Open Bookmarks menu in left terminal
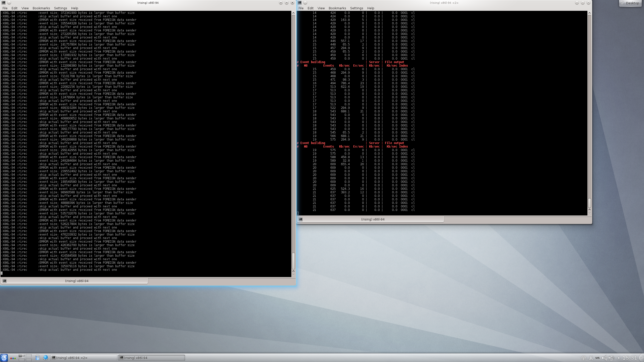The width and height of the screenshot is (644, 362). (41, 8)
